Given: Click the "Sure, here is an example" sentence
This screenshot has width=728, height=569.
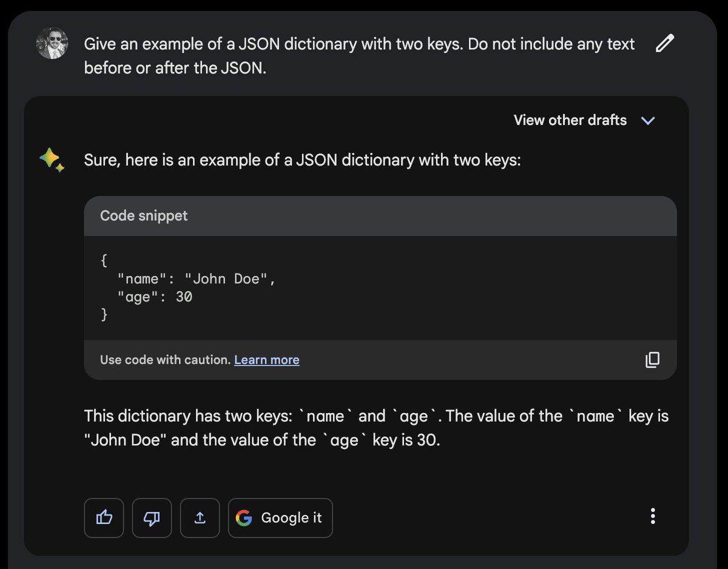Looking at the screenshot, I should (x=302, y=161).
